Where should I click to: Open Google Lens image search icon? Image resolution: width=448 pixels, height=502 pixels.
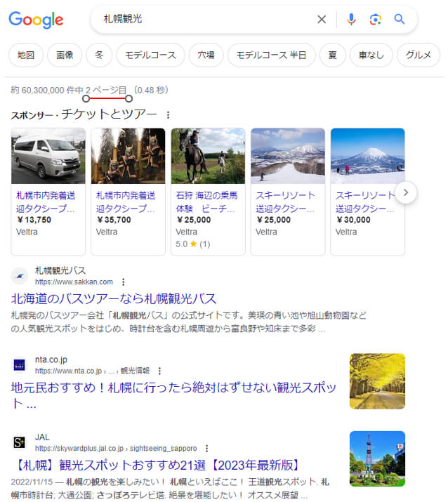click(x=375, y=20)
